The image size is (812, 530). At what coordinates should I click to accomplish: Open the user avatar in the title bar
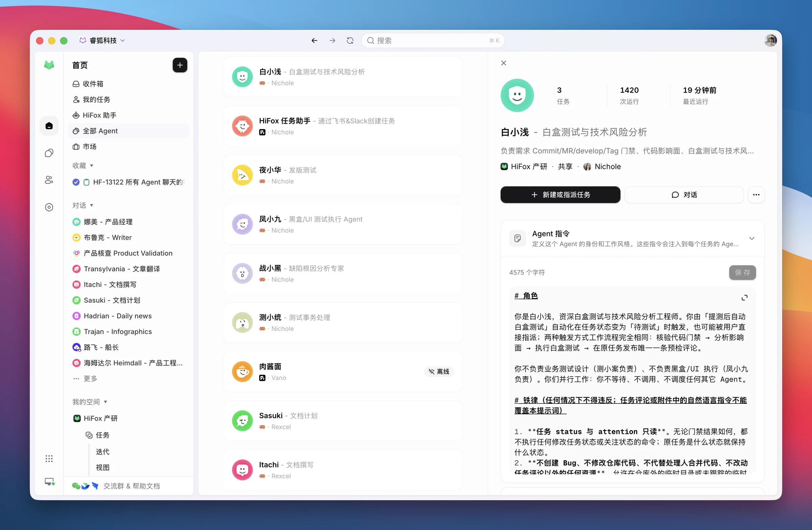click(x=771, y=41)
